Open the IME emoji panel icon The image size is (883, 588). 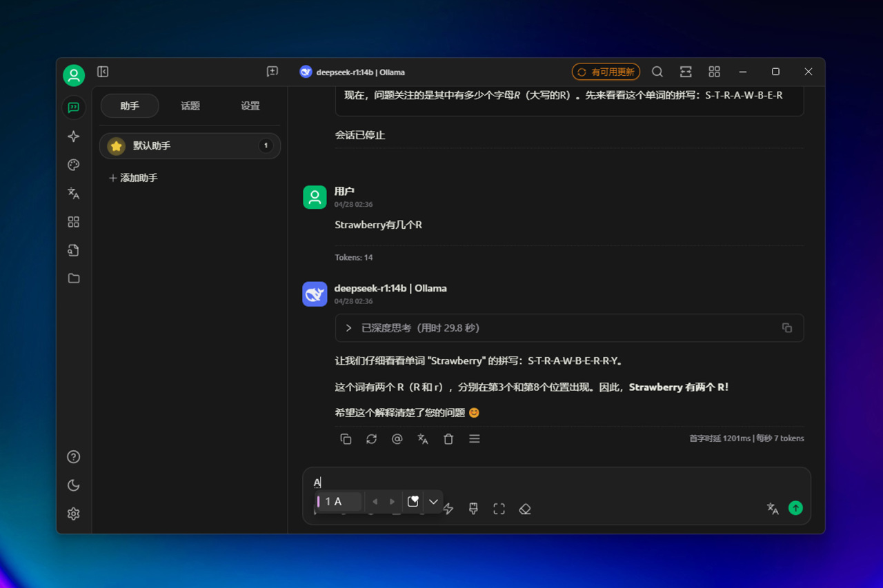point(413,502)
